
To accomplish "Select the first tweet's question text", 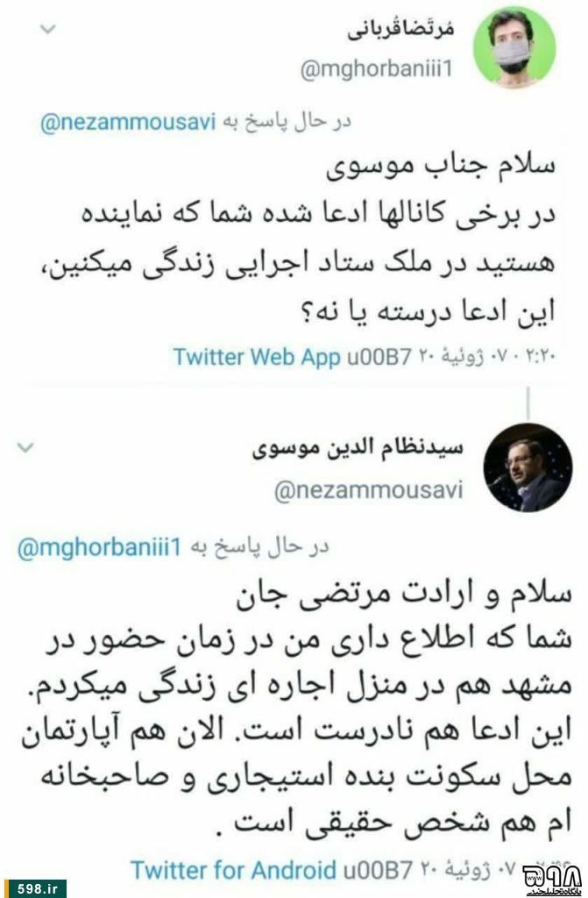I will pos(318,239).
